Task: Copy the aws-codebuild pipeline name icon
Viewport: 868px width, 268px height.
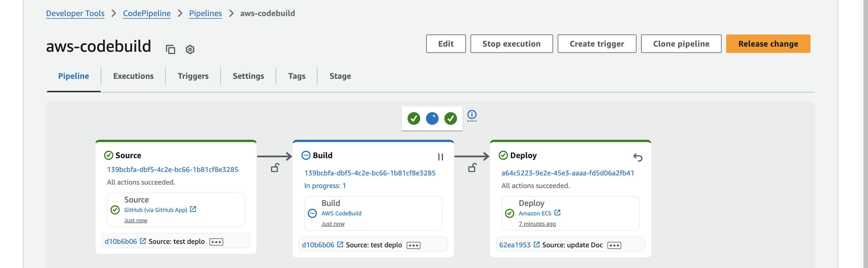Action: tap(171, 49)
